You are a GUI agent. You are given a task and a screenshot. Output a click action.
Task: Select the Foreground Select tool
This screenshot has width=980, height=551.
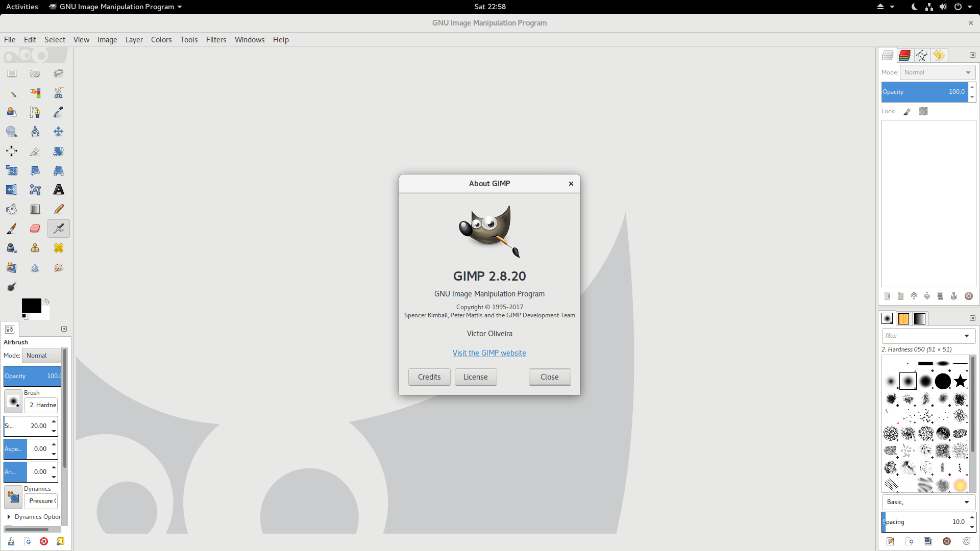12,112
